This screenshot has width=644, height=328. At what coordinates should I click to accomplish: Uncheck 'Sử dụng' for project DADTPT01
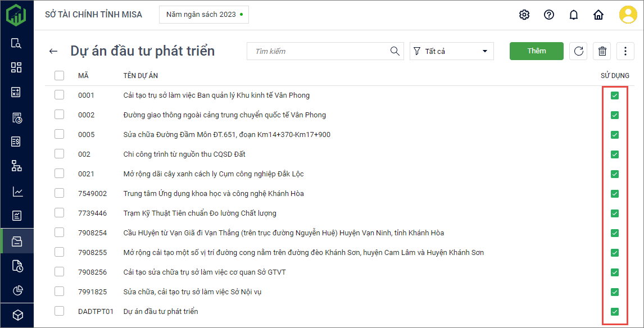[x=614, y=312]
